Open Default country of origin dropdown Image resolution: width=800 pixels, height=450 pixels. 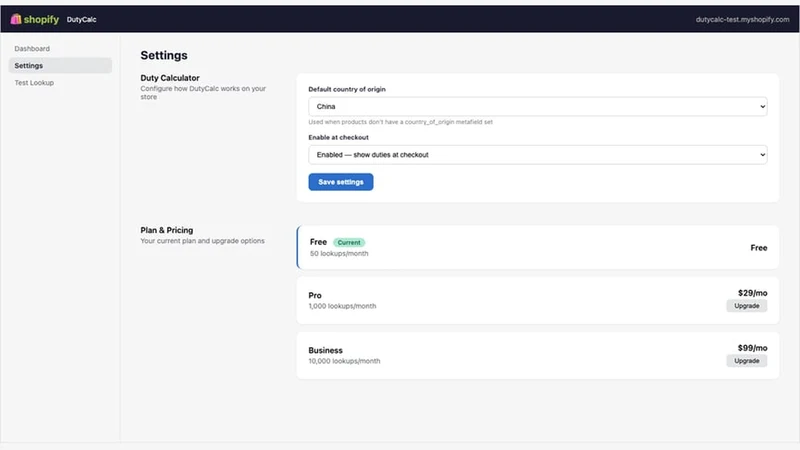pyautogui.click(x=537, y=106)
